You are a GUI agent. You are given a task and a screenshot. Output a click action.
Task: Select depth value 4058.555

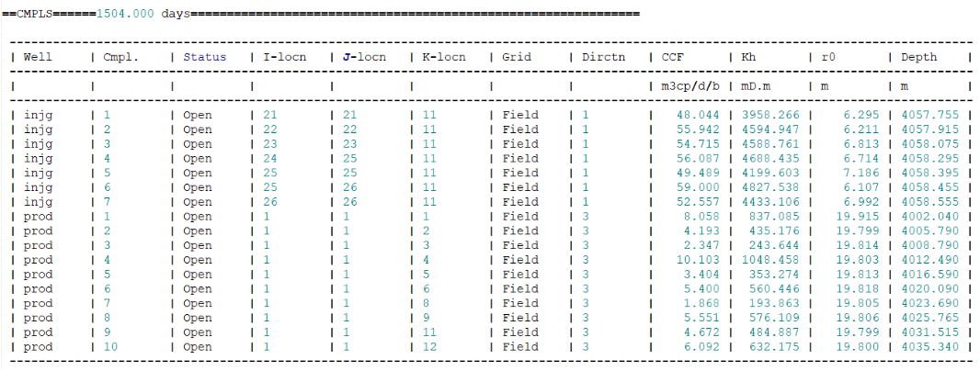point(930,202)
